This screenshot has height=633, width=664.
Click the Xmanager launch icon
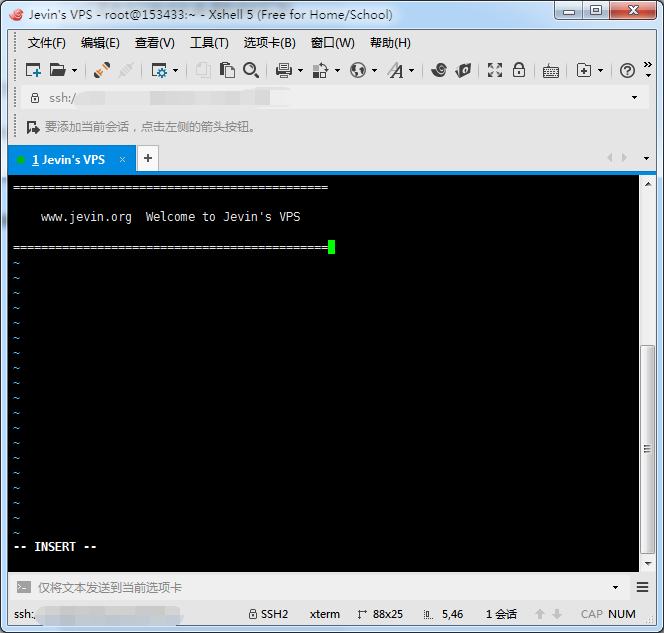point(463,70)
